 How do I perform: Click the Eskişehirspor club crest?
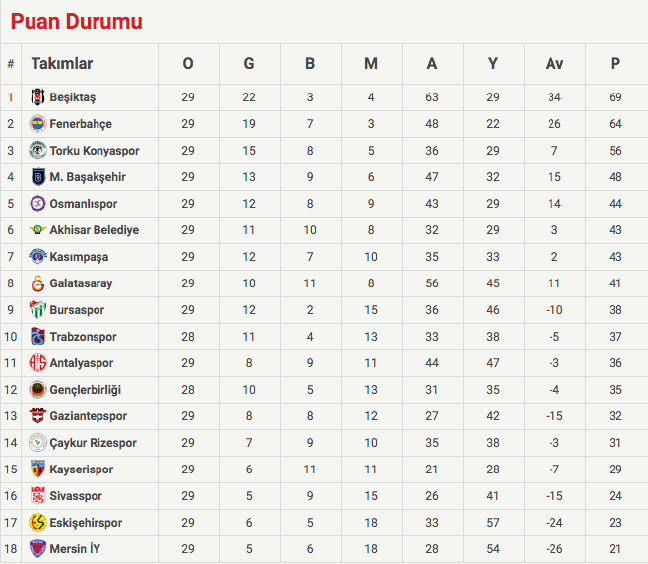point(38,522)
